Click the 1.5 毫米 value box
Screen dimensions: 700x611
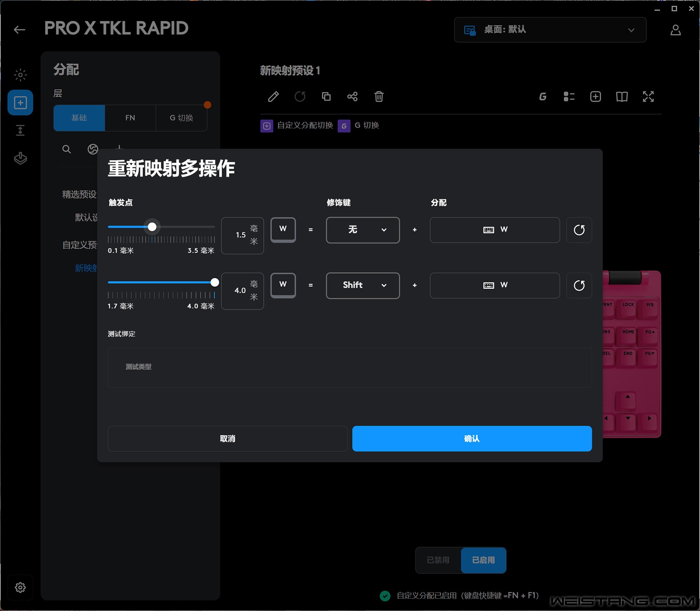tap(242, 235)
